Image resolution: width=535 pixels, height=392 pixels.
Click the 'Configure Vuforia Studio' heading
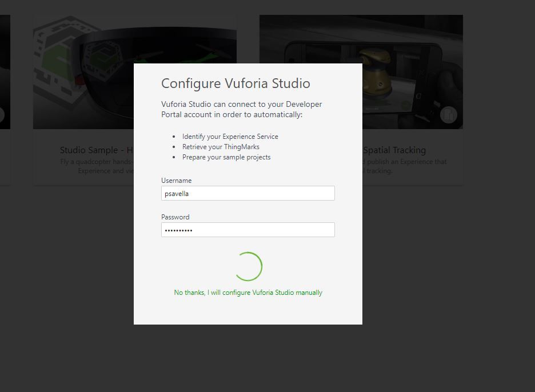235,83
